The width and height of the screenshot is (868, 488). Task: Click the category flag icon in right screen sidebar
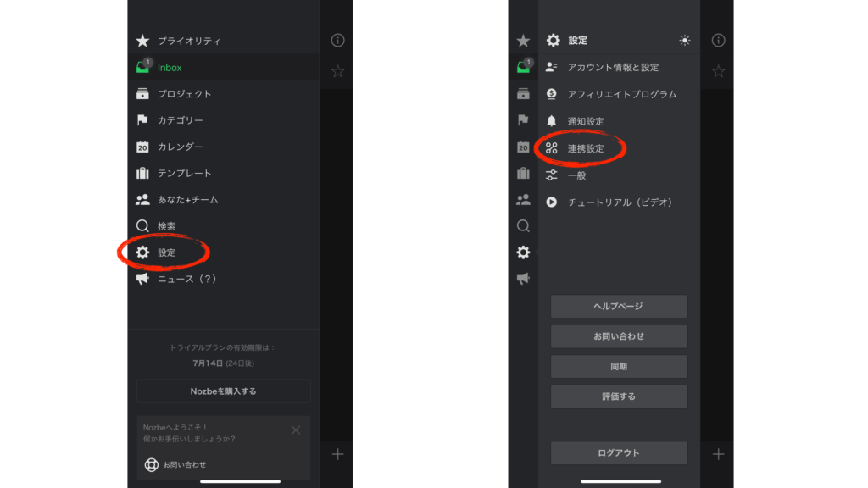[x=523, y=119]
